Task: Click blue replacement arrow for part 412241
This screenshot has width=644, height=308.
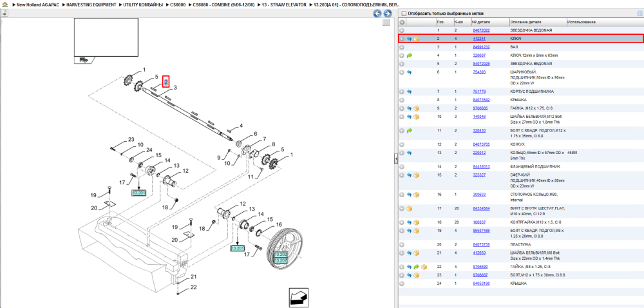Action: (409, 39)
